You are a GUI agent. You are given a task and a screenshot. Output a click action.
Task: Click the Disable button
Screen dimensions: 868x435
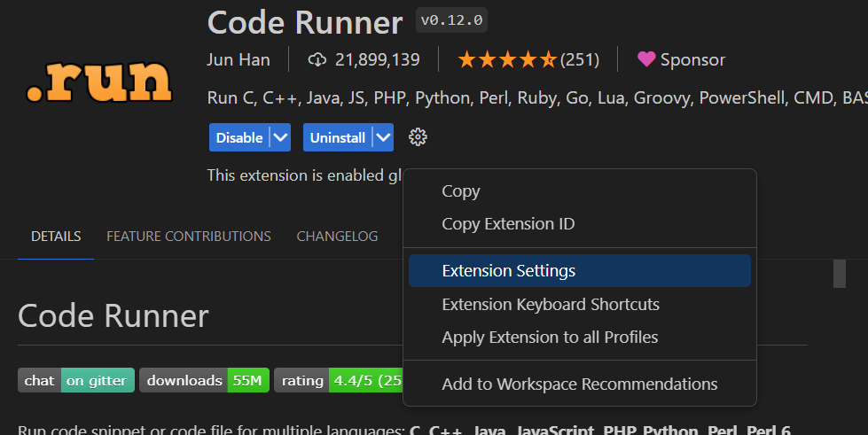coord(239,137)
